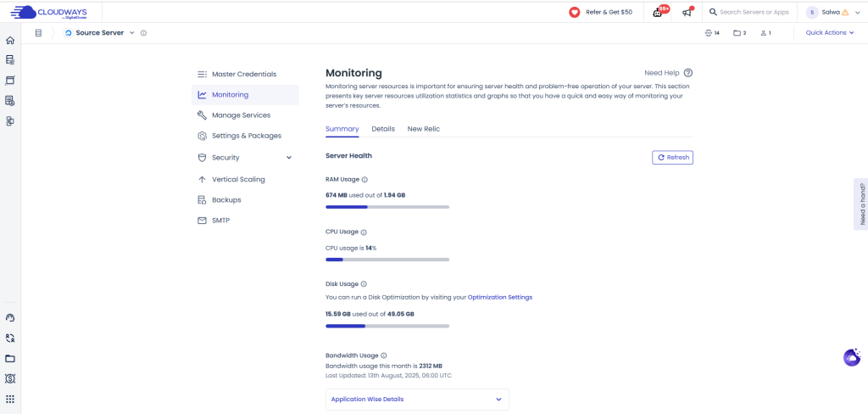Click the RAM usage progress bar
Image resolution: width=868 pixels, height=414 pixels.
[387, 207]
